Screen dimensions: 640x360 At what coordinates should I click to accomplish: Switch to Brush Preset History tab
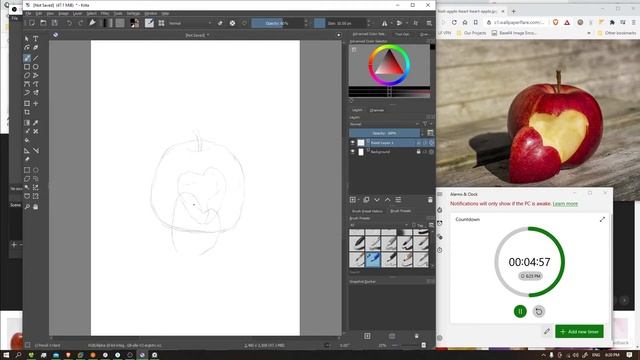click(x=367, y=211)
